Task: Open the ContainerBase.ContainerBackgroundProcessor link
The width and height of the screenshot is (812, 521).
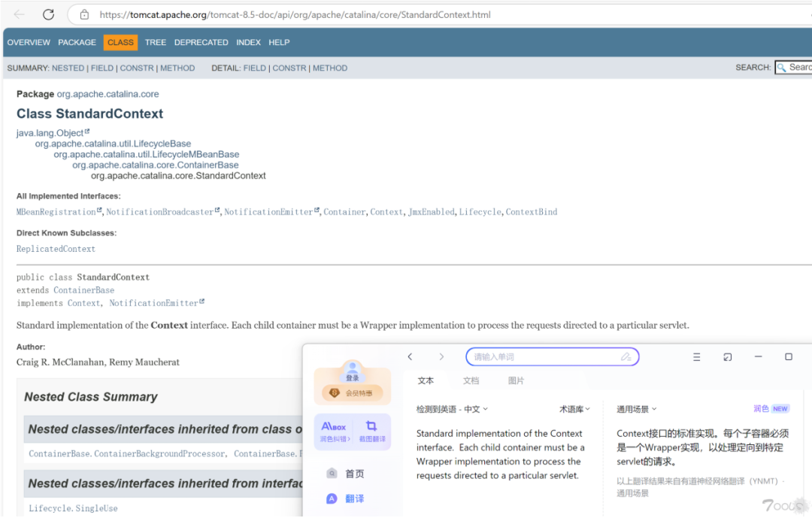Action: point(127,453)
